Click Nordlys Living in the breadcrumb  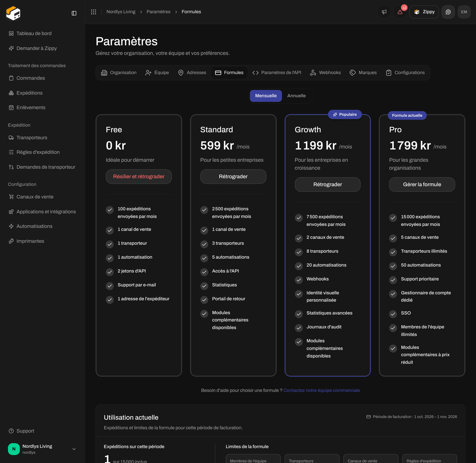pyautogui.click(x=121, y=12)
